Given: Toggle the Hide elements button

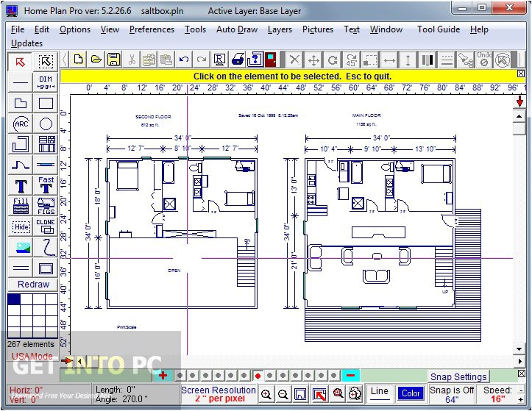Looking at the screenshot, I should click(x=21, y=227).
